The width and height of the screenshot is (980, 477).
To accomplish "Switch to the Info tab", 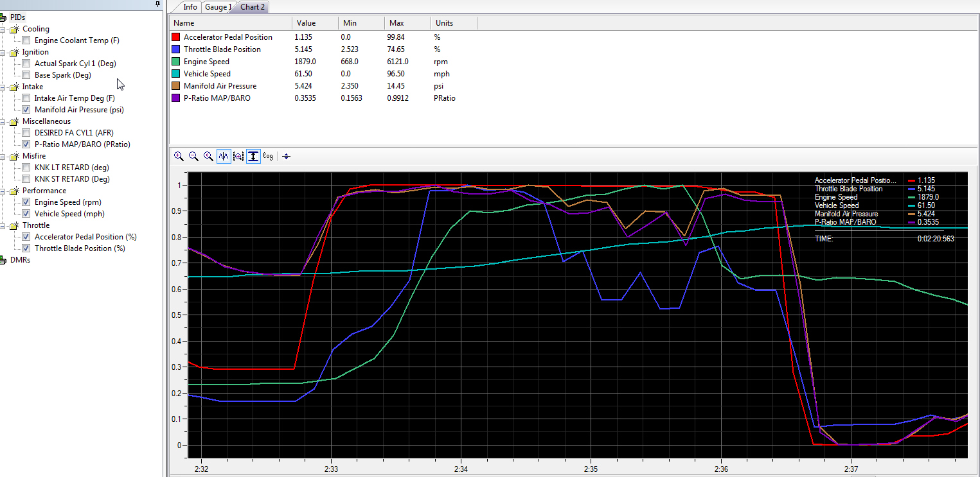I will [x=190, y=7].
